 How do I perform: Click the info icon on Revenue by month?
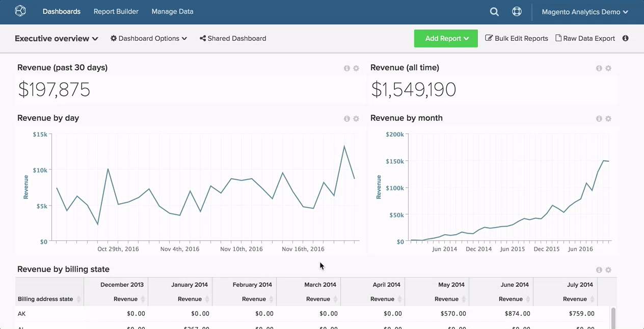coord(599,118)
